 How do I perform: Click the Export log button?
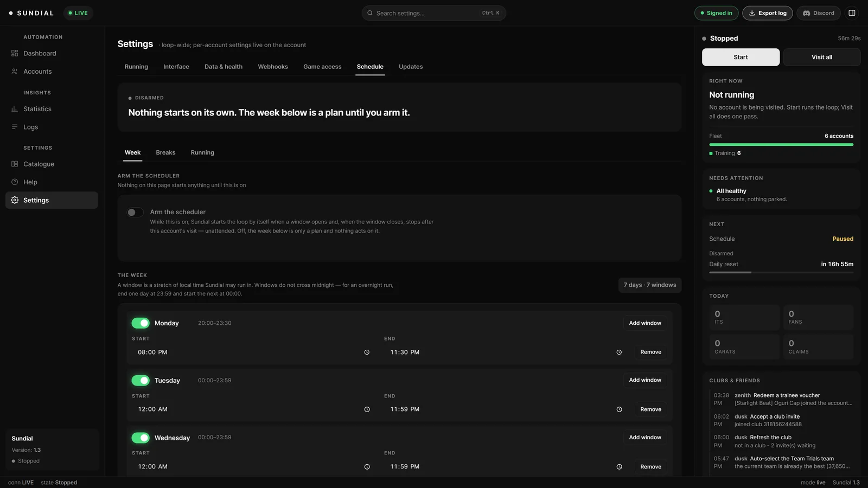pyautogui.click(x=767, y=13)
